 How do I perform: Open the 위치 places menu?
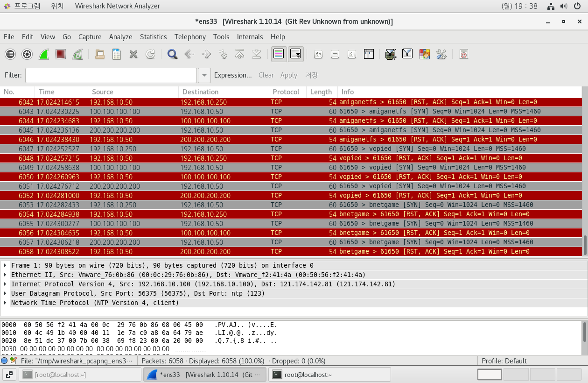point(57,6)
